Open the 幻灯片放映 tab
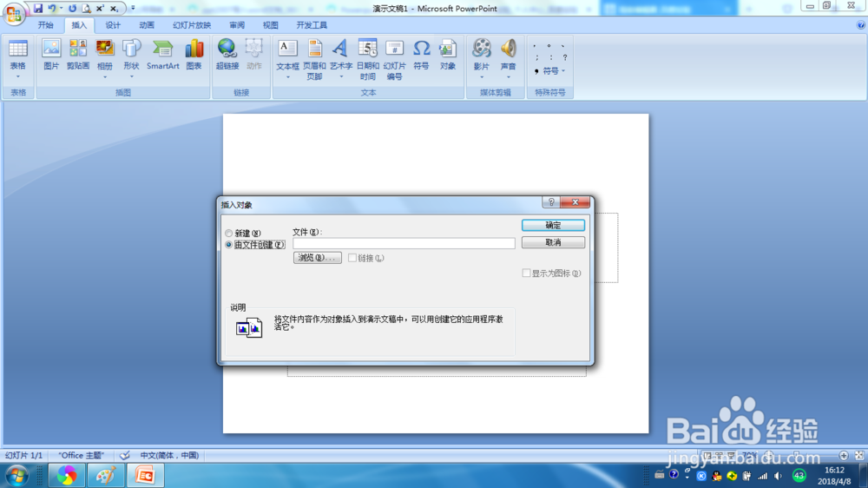Viewport: 868px width, 488px height. [192, 25]
